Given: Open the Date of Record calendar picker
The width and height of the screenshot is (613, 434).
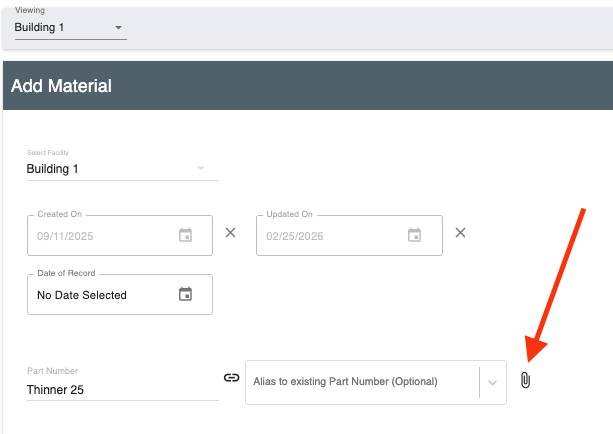Looking at the screenshot, I should (x=185, y=294).
